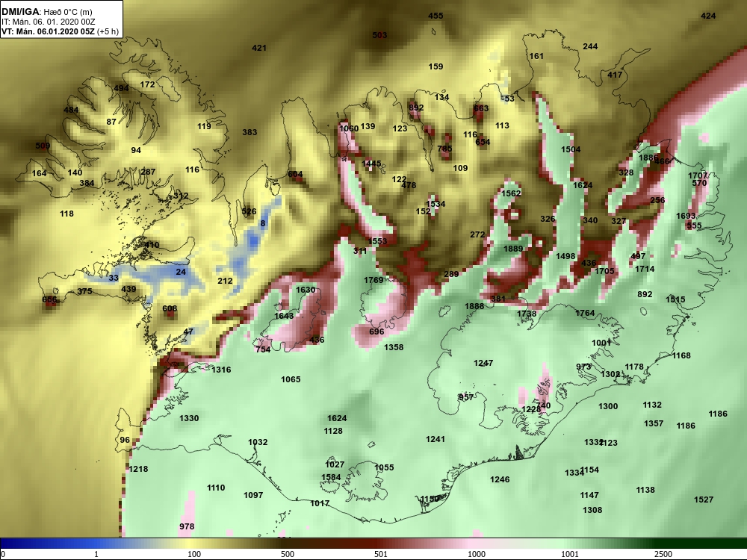
Task: Click the map value '1738'
Action: click(527, 314)
